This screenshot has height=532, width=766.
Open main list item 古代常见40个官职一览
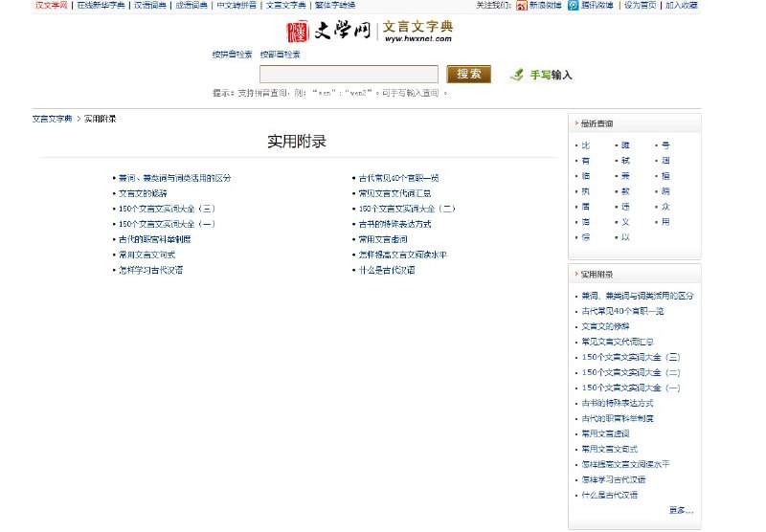pos(398,178)
